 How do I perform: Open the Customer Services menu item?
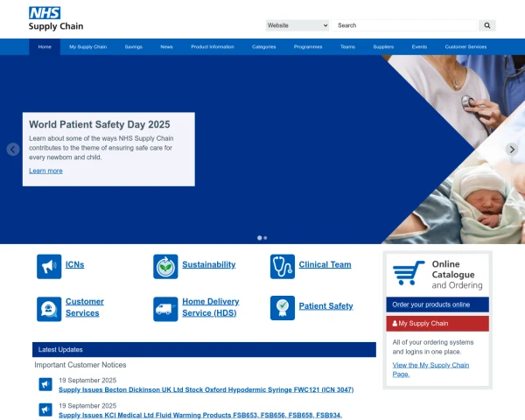465,47
